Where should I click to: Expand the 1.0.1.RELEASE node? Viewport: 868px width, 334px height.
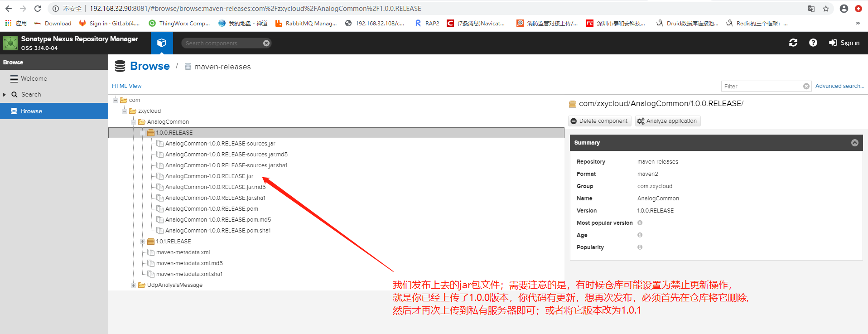tap(143, 242)
